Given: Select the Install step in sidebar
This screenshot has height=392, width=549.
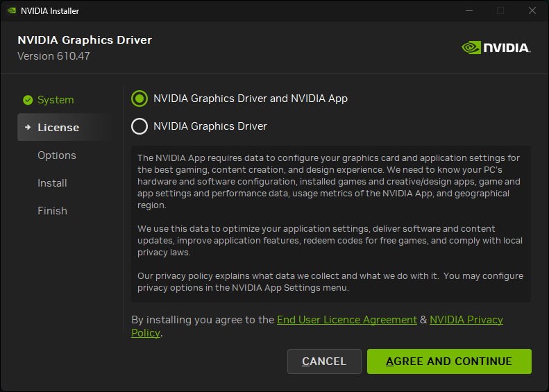Looking at the screenshot, I should click(52, 182).
